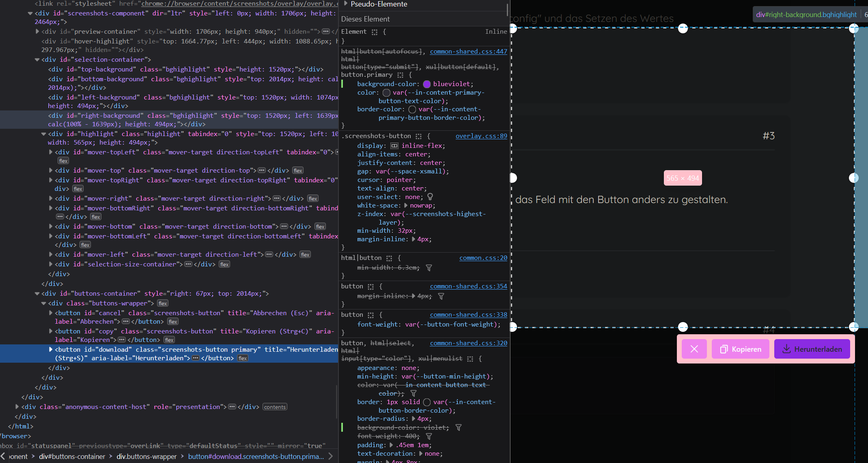This screenshot has width=868, height=463.
Task: Collapse the selection-container div node
Action: (37, 60)
